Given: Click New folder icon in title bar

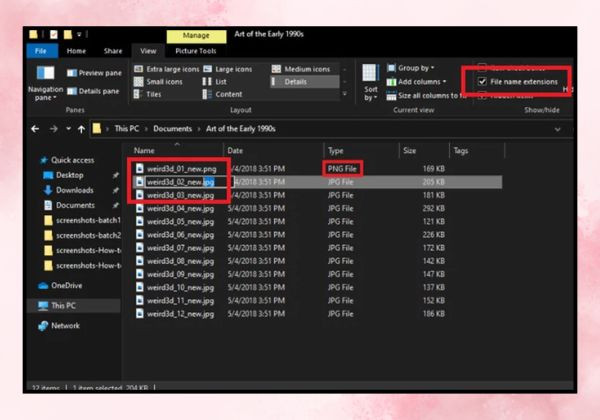Looking at the screenshot, I should pos(68,34).
